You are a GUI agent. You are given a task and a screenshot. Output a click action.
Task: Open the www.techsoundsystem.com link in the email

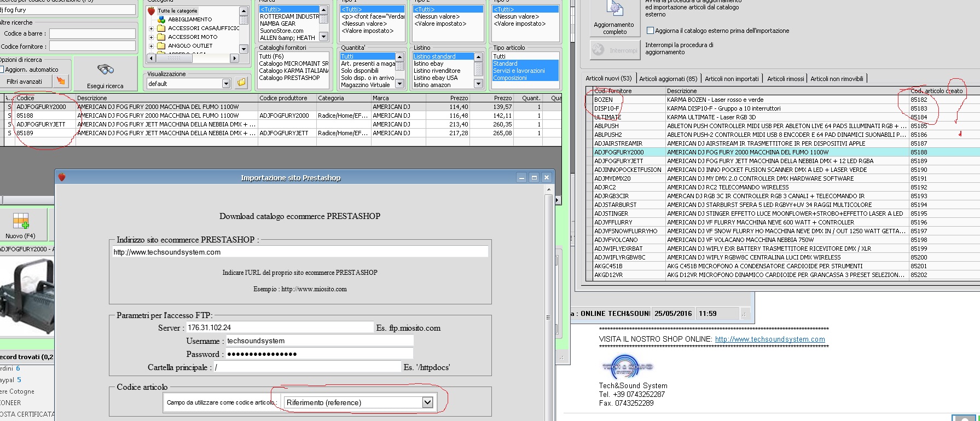770,339
